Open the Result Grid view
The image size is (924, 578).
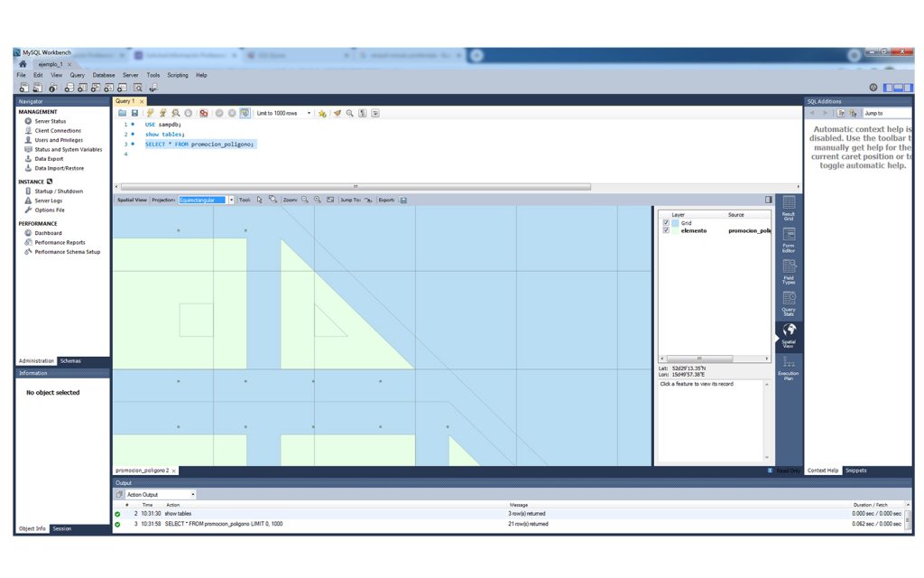(x=789, y=209)
